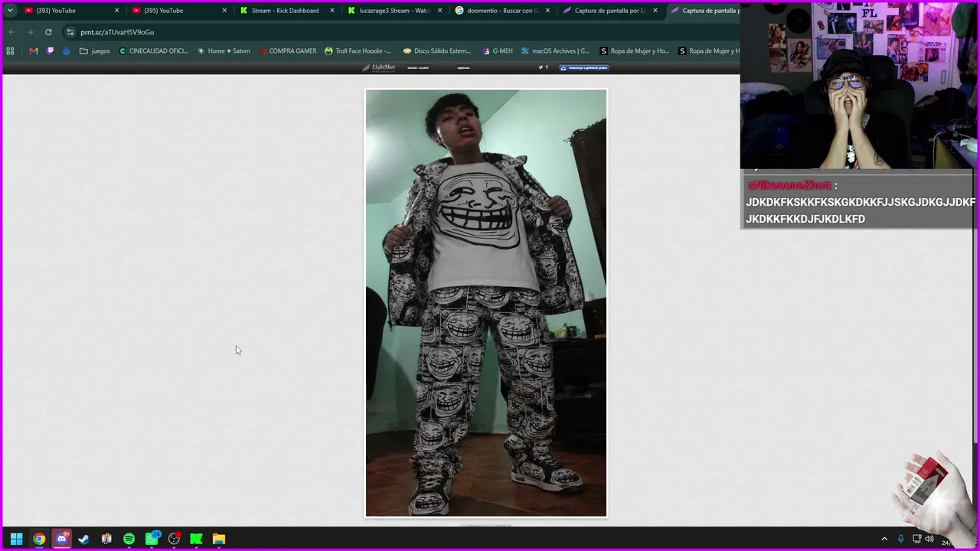Close the first Captura de pantalla tab
The height and width of the screenshot is (551, 980).
[655, 11]
